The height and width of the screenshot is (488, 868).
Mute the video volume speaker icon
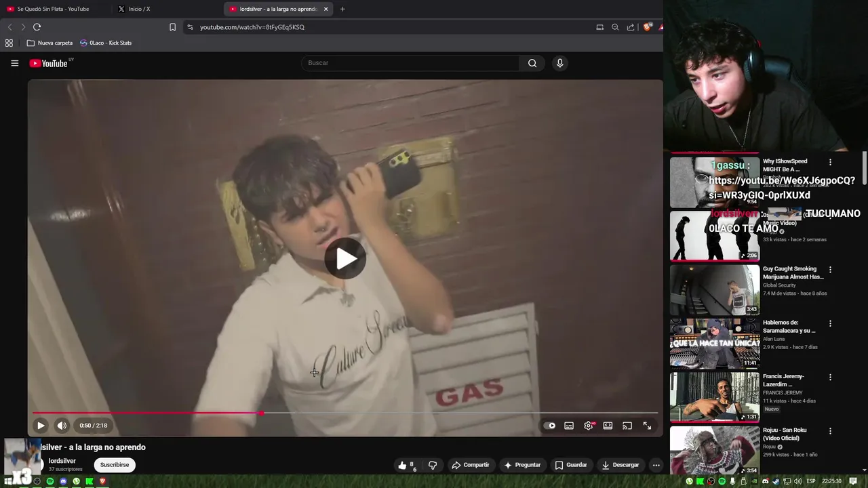point(62,426)
